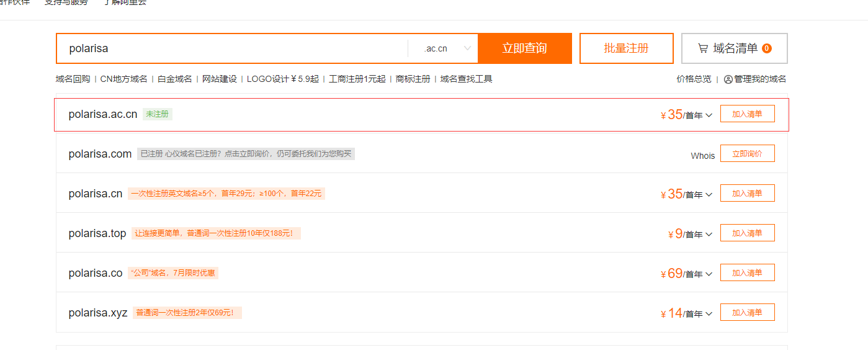Click the polarisa.top 10年仅188元 promo tag

(x=216, y=233)
